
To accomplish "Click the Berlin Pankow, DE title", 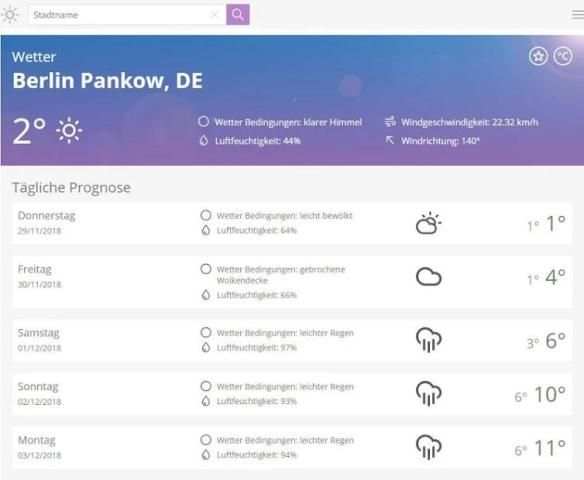I will click(108, 81).
